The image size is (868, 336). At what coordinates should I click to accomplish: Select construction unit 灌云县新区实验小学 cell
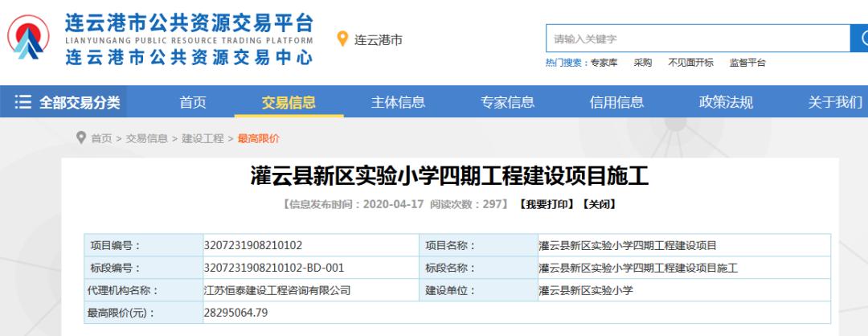[x=684, y=290]
